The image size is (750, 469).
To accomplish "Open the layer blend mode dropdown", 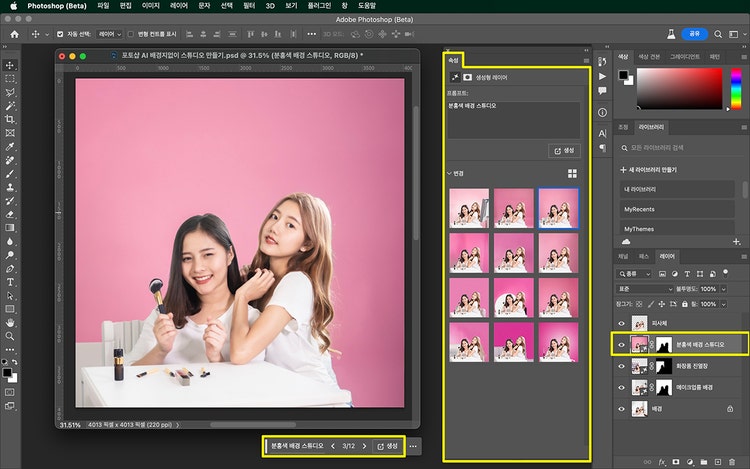I will pyautogui.click(x=646, y=289).
